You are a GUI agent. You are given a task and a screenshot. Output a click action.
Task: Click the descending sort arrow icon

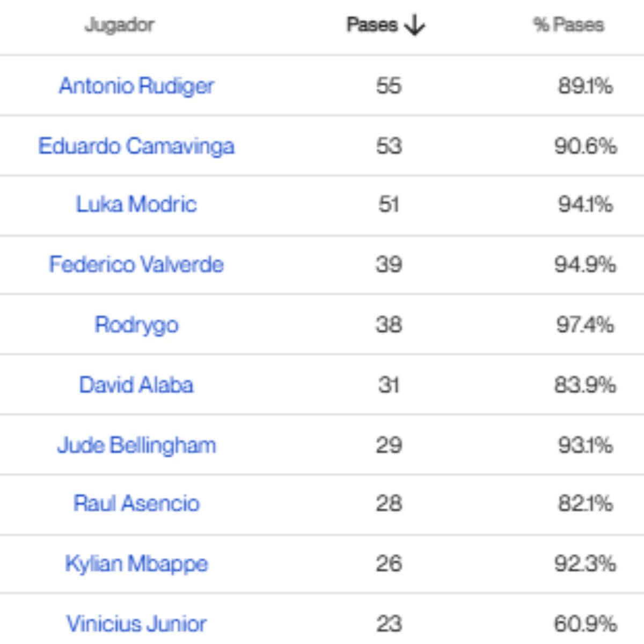414,25
